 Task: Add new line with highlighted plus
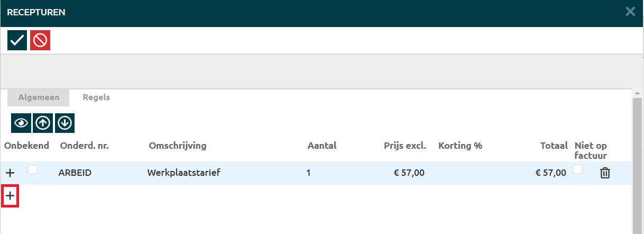11,196
